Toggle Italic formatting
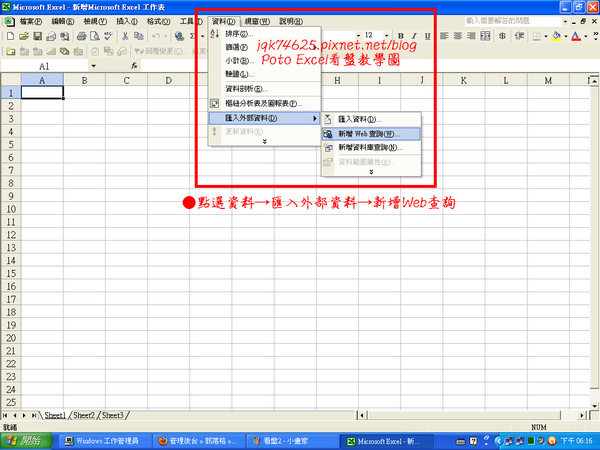The height and width of the screenshot is (450, 600). pos(414,36)
